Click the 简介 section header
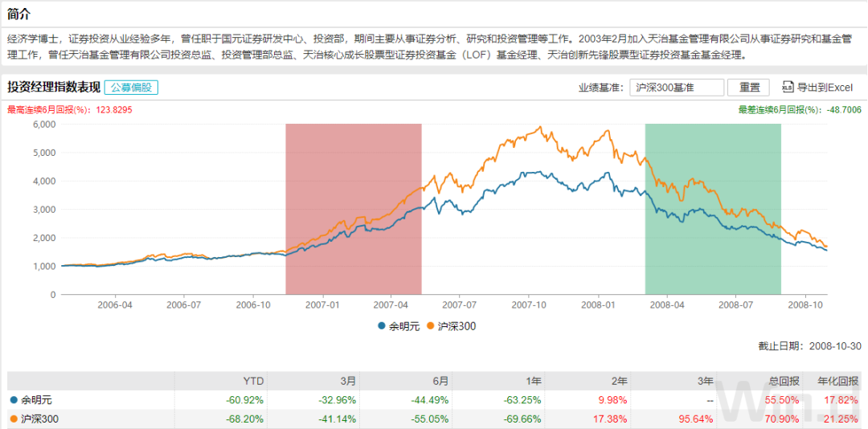Image resolution: width=868 pixels, height=429 pixels. [19, 14]
